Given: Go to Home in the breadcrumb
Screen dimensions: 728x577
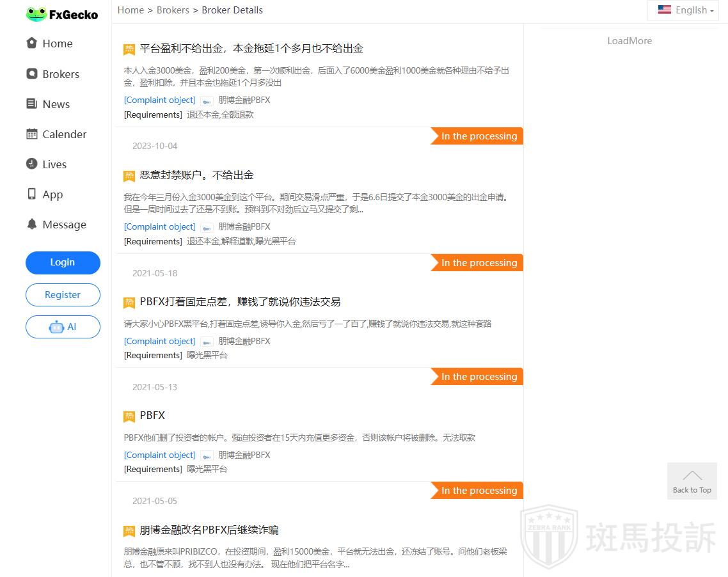Looking at the screenshot, I should pos(131,10).
